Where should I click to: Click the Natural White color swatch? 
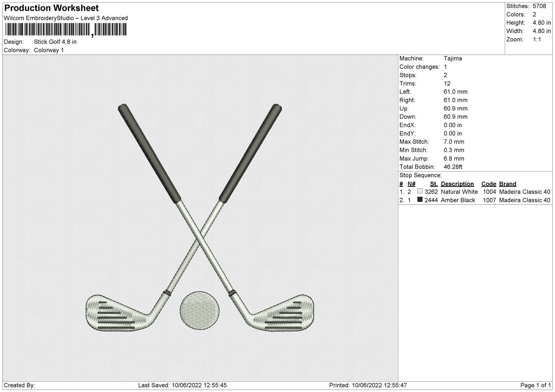(x=420, y=191)
